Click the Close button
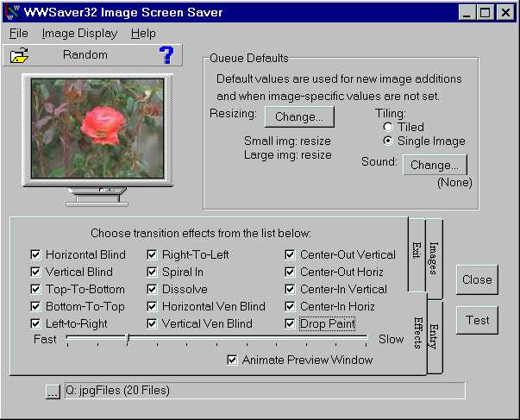Image resolution: width=520 pixels, height=420 pixels. 477,279
